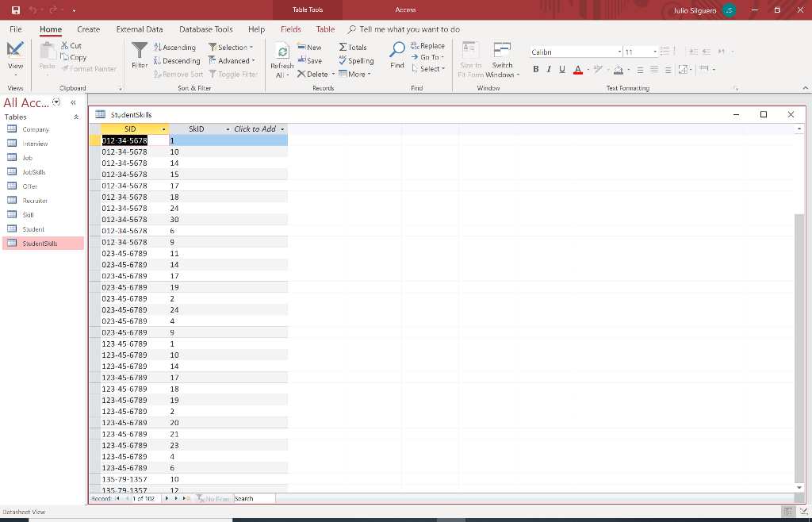Viewport: 812px width, 522px height.
Task: Collapse the Tables group in navigation pane
Action: 77,117
